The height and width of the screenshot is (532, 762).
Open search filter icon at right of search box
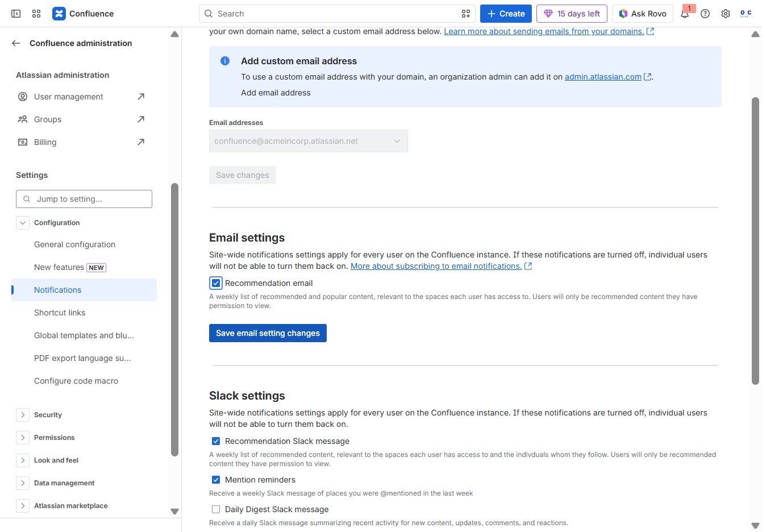coord(466,14)
